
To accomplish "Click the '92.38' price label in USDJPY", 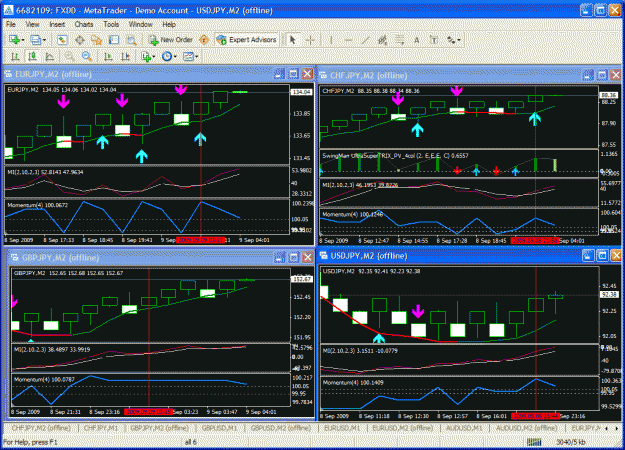I will click(609, 295).
